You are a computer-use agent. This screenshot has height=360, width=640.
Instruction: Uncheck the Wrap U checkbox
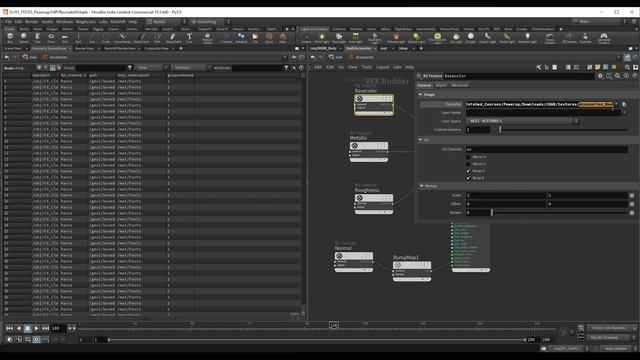(468, 171)
